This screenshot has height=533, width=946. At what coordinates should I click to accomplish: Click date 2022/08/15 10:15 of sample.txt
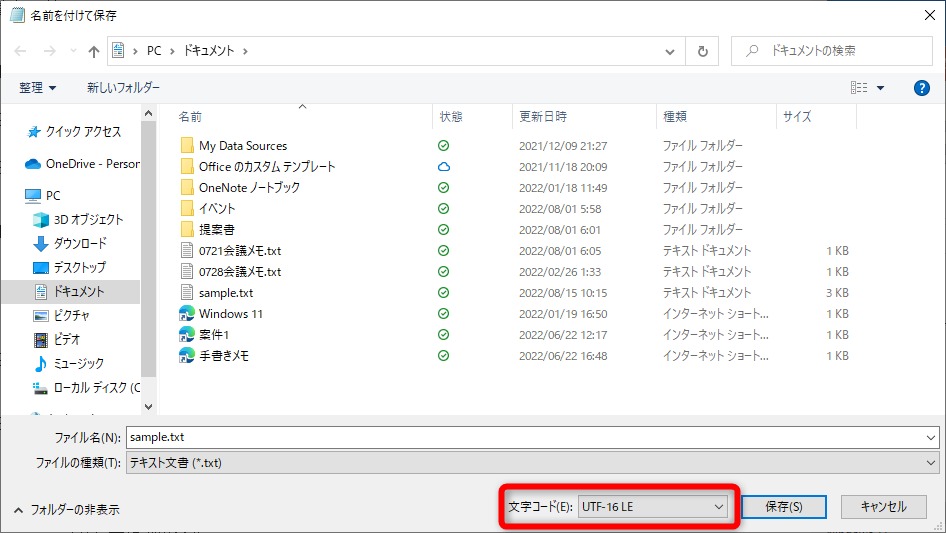563,293
